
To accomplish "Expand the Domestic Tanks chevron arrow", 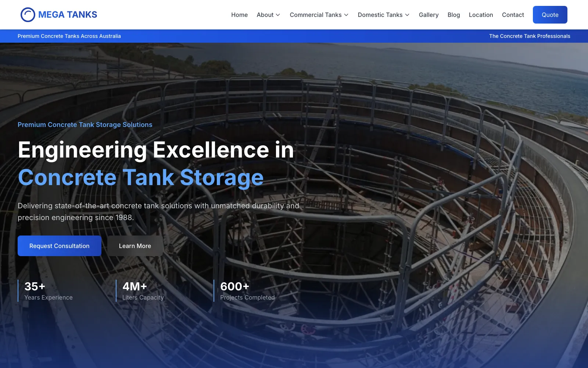I will (407, 15).
